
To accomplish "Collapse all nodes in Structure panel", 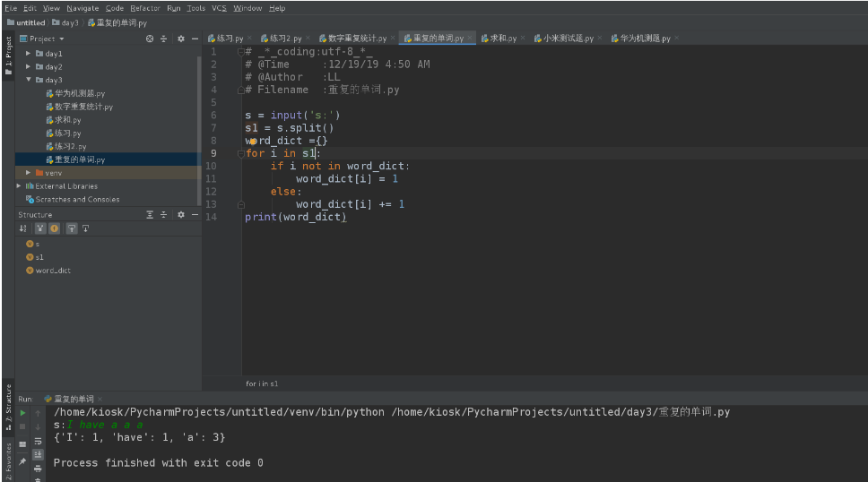I will pyautogui.click(x=163, y=215).
